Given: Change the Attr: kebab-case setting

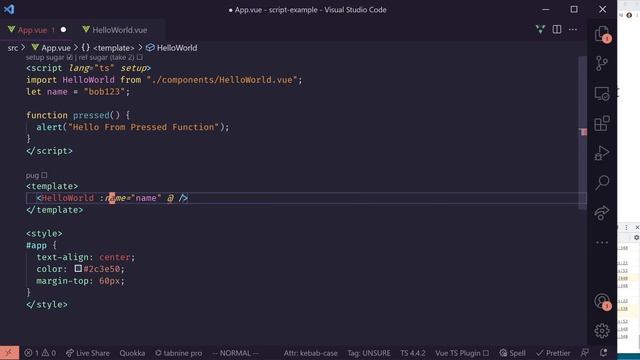Looking at the screenshot, I should pos(311,353).
